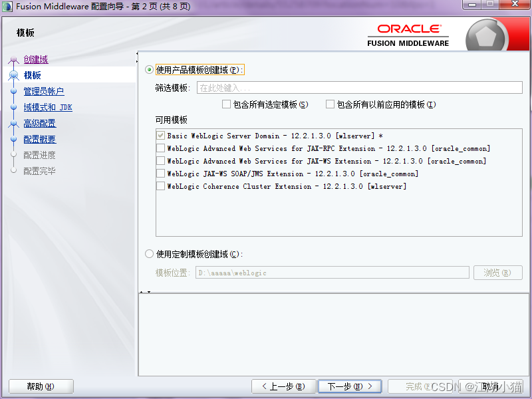The height and width of the screenshot is (399, 532).
Task: Click the 帮助 help button
Action: 41,386
